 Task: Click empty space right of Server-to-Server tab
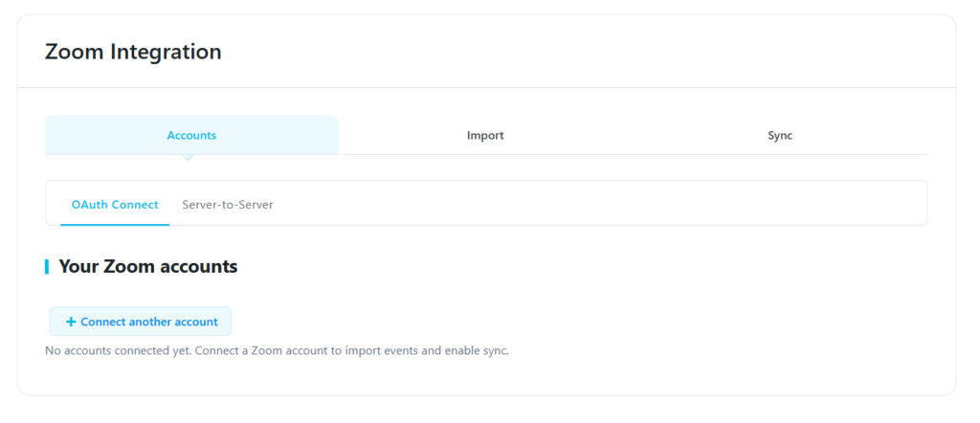pos(600,204)
